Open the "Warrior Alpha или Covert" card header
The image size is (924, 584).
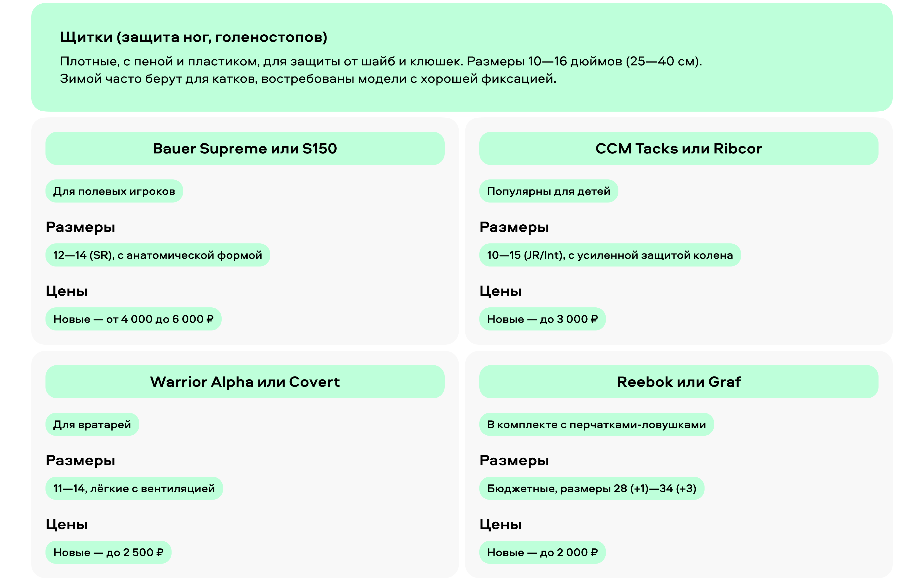click(x=245, y=382)
